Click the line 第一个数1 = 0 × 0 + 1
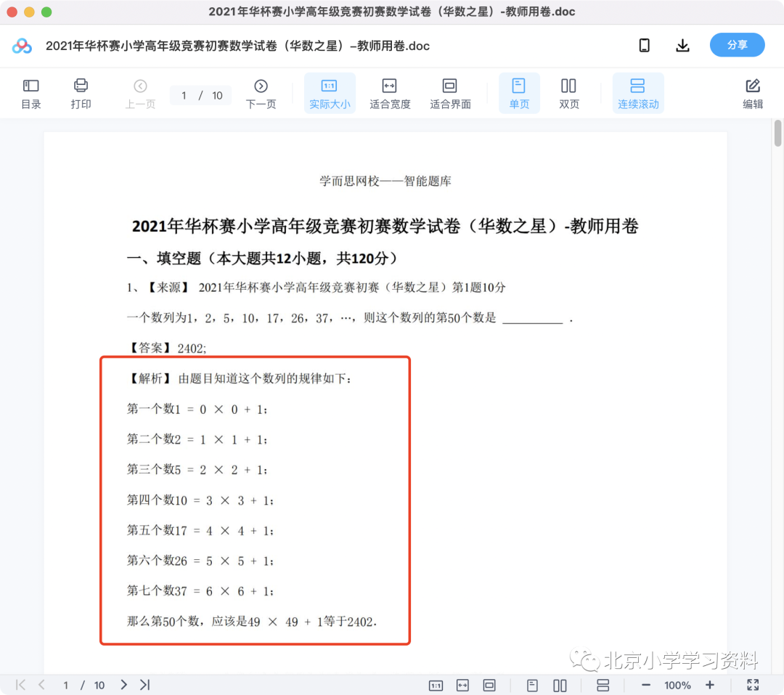The width and height of the screenshot is (784, 695). (197, 409)
